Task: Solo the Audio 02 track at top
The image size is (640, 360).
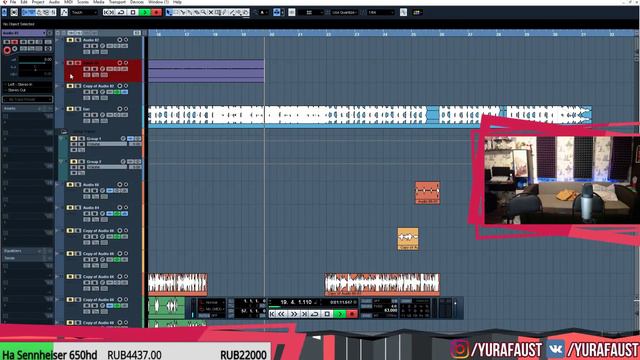Action: (78, 40)
